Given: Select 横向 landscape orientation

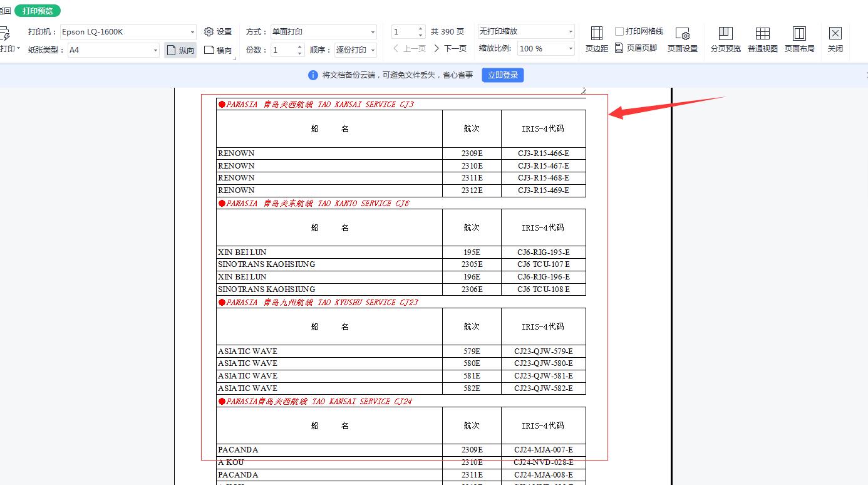Looking at the screenshot, I should coord(217,50).
